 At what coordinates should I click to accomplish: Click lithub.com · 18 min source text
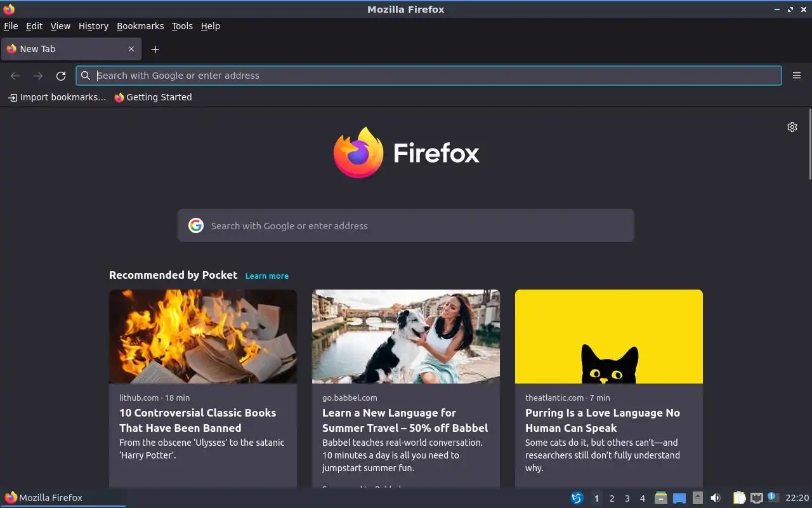(154, 398)
